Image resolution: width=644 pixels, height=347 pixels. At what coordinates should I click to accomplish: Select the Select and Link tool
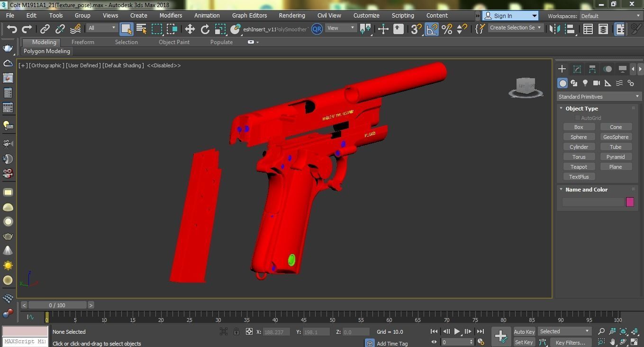tap(45, 29)
